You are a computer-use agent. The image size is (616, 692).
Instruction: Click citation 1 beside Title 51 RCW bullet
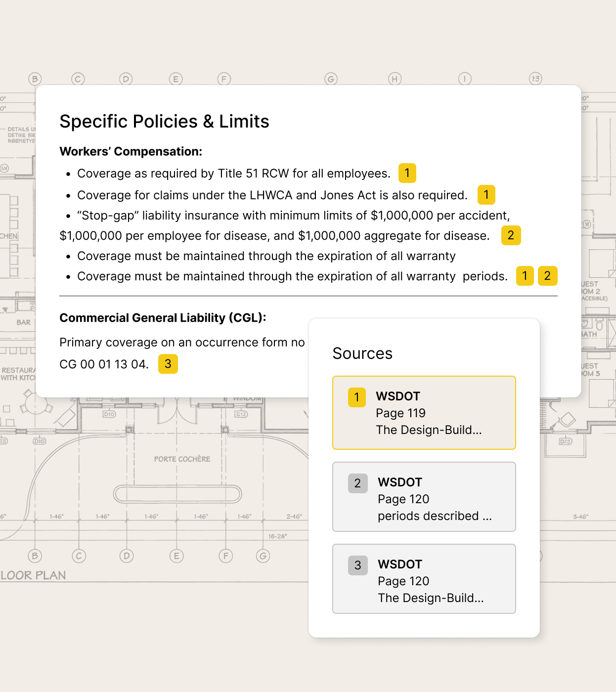[407, 173]
